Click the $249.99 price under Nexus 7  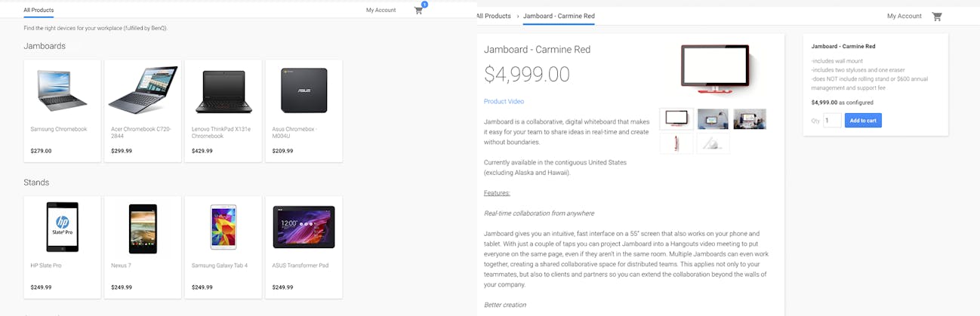[x=122, y=287]
